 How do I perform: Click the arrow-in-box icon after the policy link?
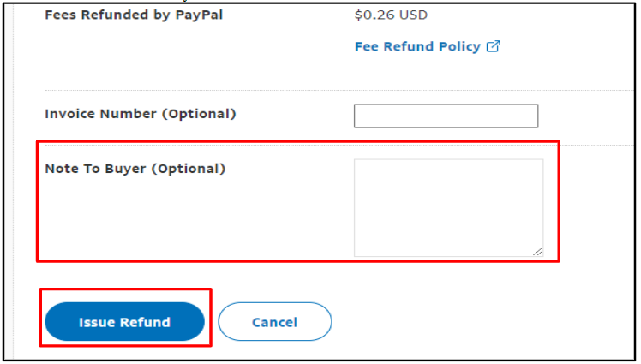click(x=494, y=47)
